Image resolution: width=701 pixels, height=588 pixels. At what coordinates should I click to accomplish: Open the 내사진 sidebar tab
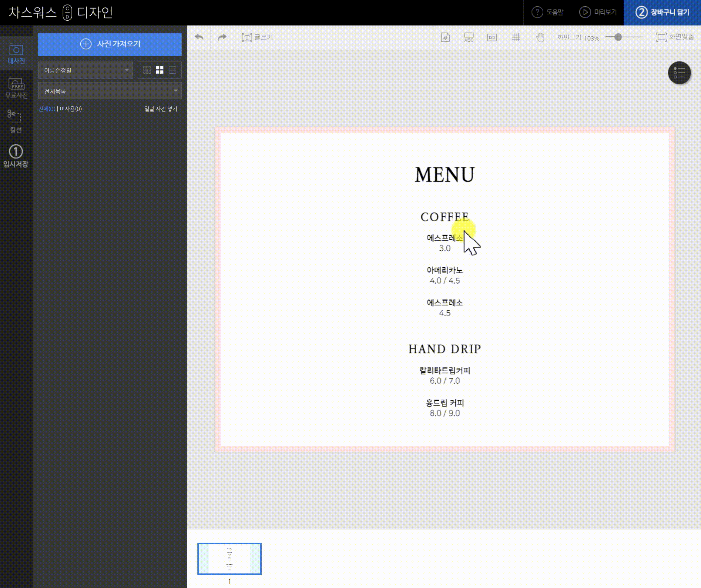(16, 54)
